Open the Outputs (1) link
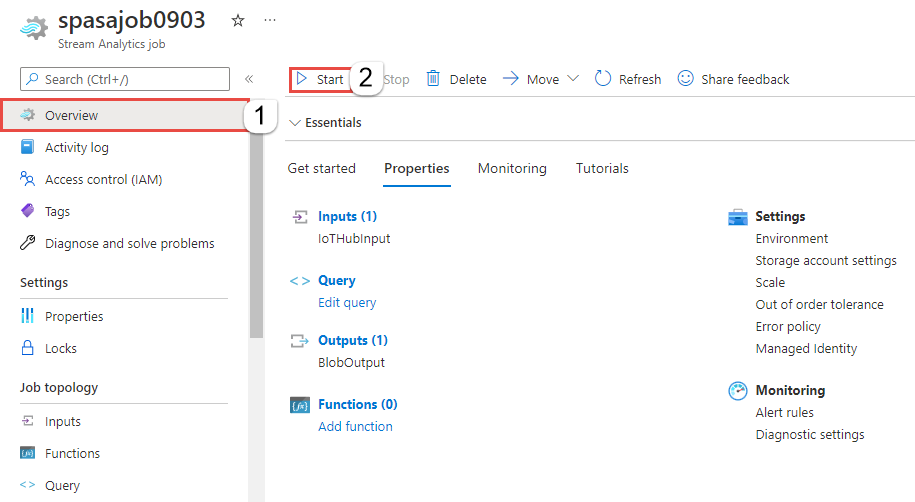The width and height of the screenshot is (915, 502). pos(353,340)
